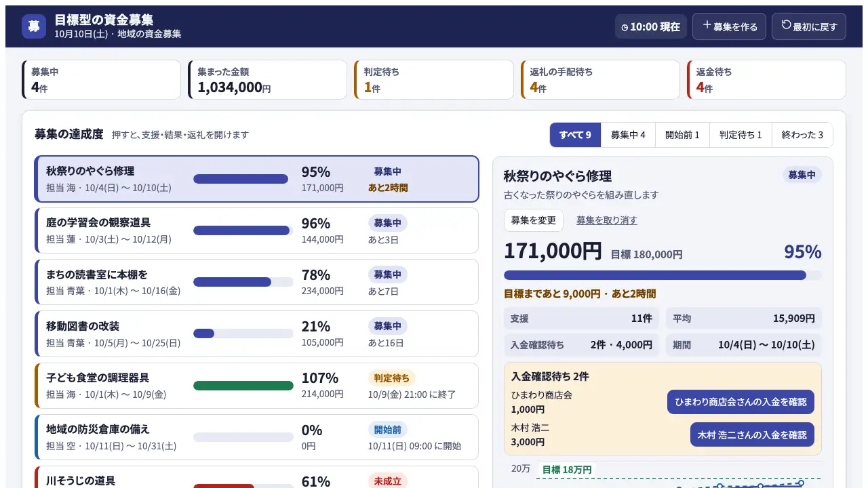Screen dimensions: 868x488
Task: Create a campaign with the 募集を作る button
Action: pyautogui.click(x=729, y=26)
